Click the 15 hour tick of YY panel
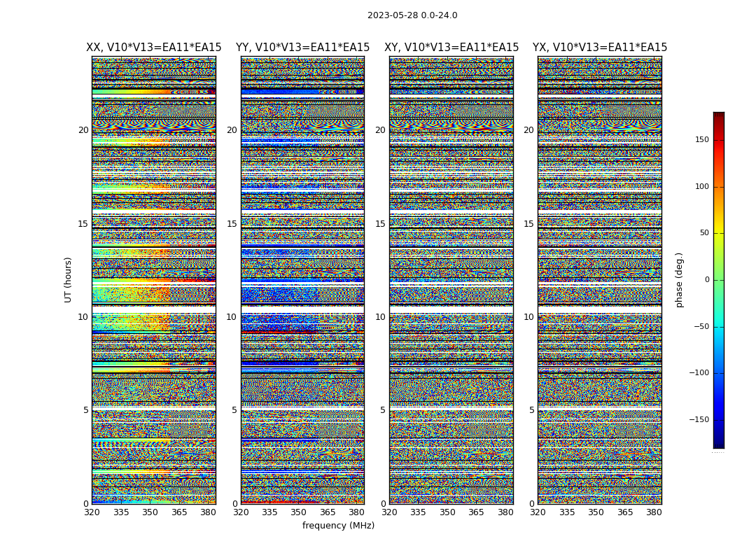The width and height of the screenshot is (735, 560). [232, 224]
